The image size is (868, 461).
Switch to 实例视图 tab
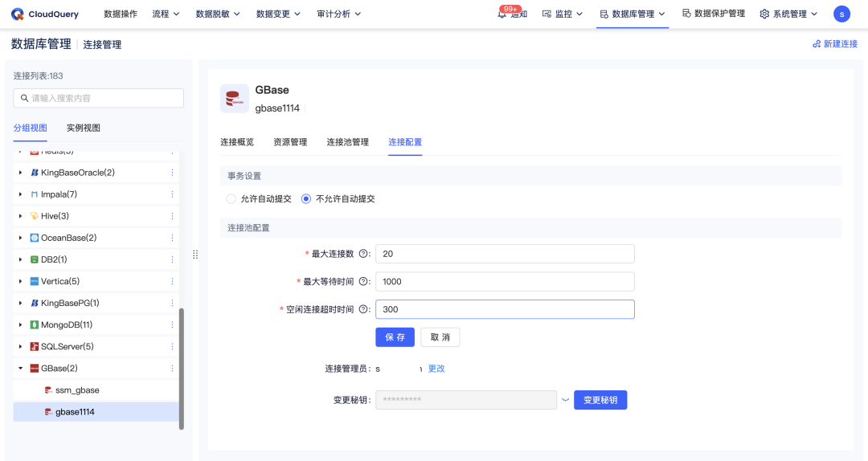[84, 128]
